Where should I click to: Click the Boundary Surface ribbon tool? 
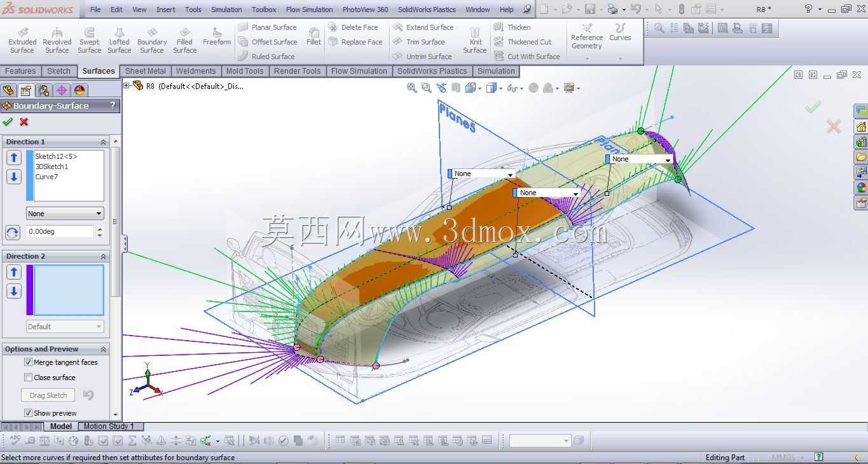click(152, 41)
